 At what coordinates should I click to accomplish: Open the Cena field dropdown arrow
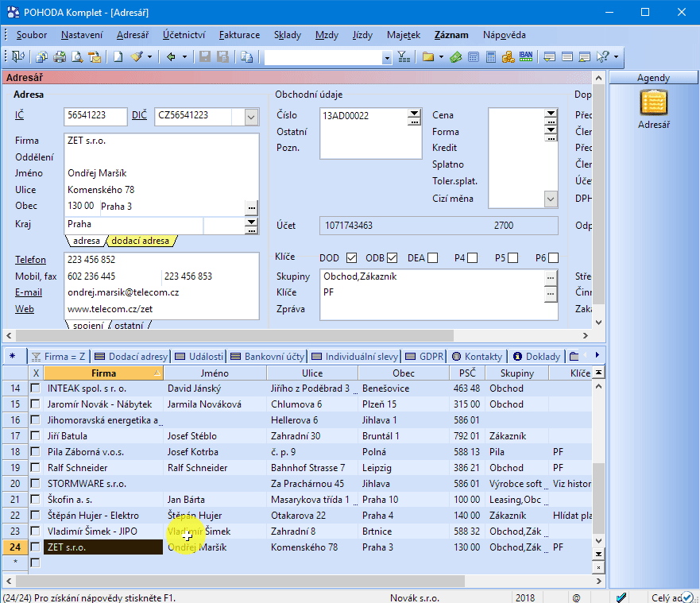click(x=551, y=113)
